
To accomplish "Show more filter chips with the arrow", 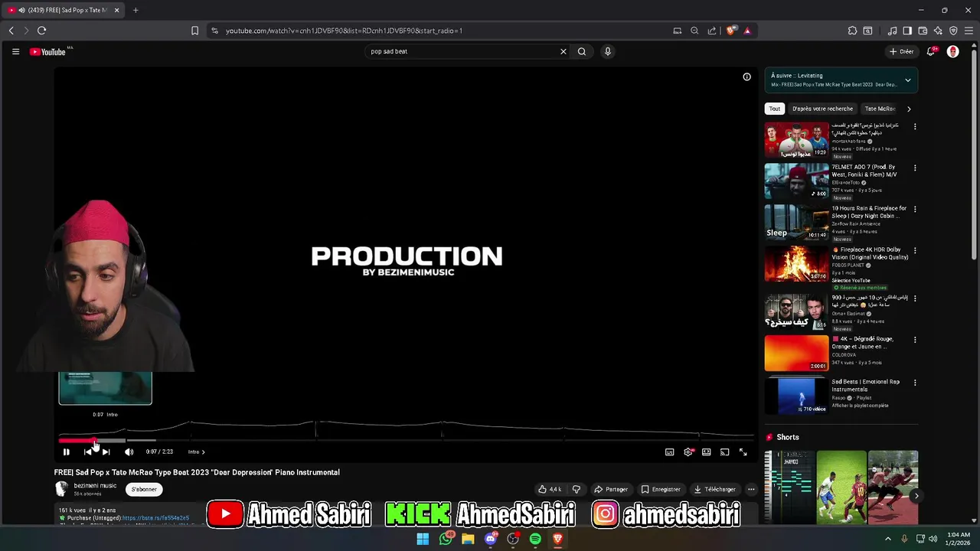I will pos(909,109).
